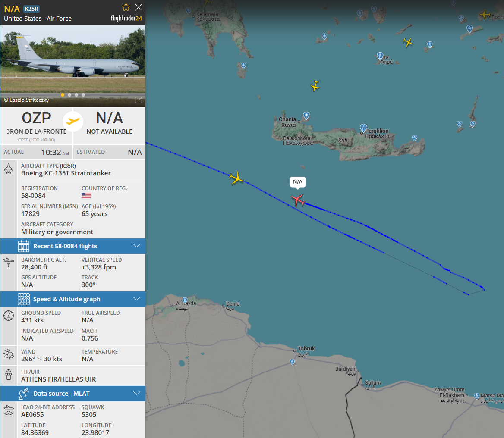Open aircraft photo in external link
The width and height of the screenshot is (504, 438).
coord(139,100)
